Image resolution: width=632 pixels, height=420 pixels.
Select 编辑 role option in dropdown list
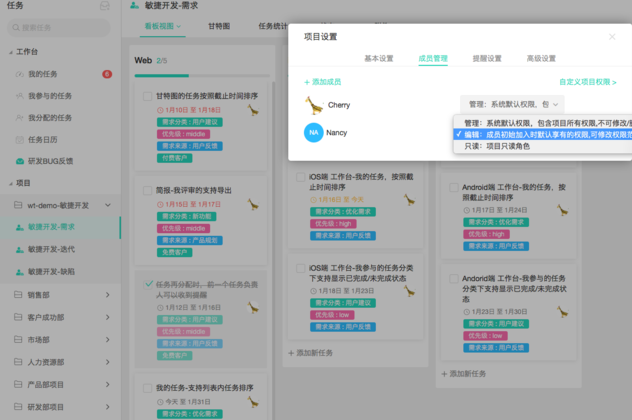click(x=543, y=134)
